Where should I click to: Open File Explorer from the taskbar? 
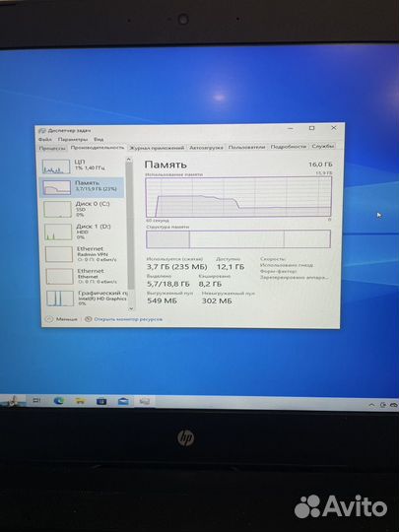pyautogui.click(x=80, y=401)
